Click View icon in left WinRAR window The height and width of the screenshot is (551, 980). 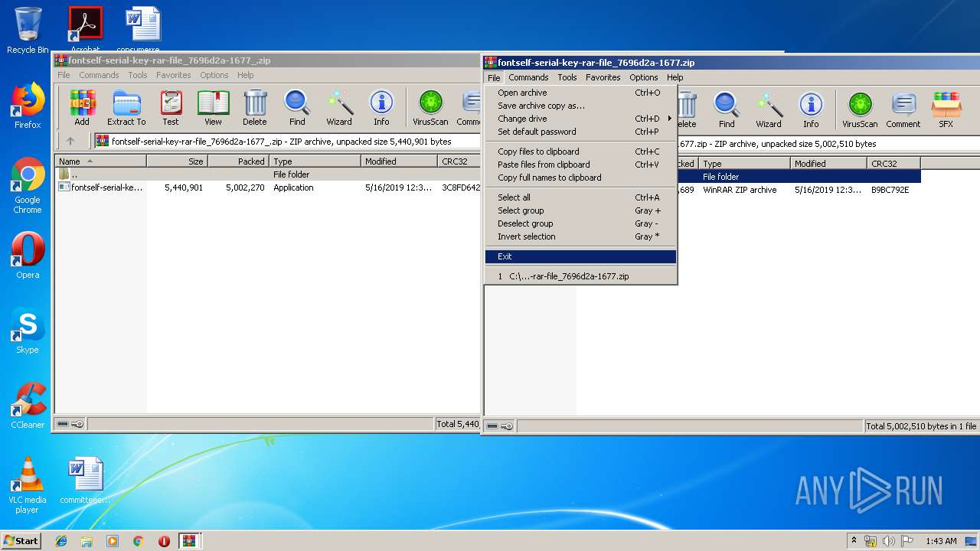point(213,108)
